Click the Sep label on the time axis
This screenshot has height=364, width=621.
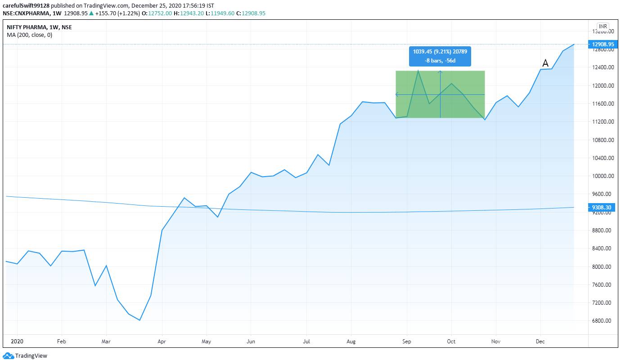pos(407,342)
